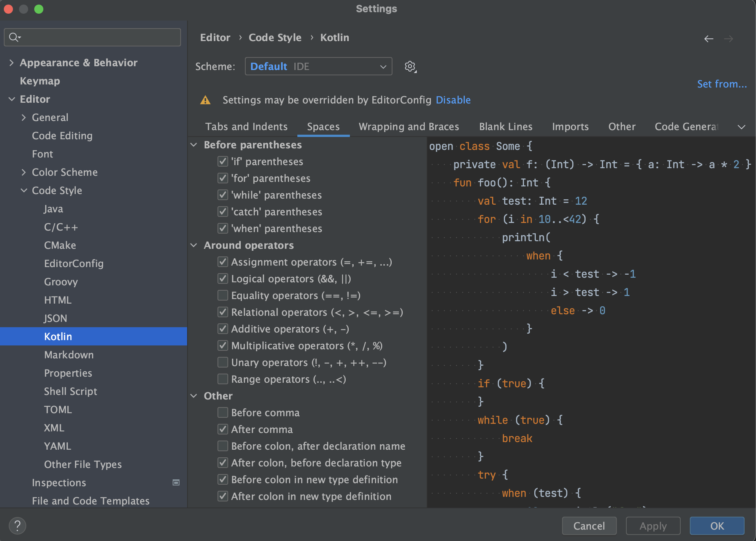
Task: Uncheck 'when' parentheses
Action: [223, 228]
